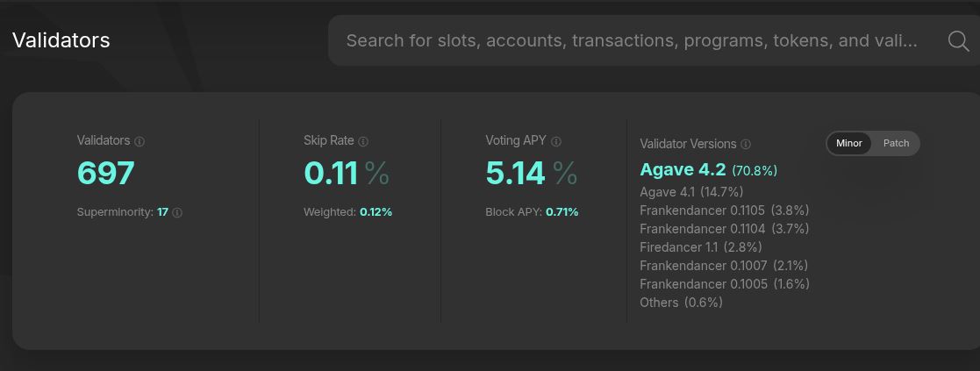This screenshot has height=371, width=980.
Task: Select the Firedancer 1.1 version row
Action: tap(701, 246)
